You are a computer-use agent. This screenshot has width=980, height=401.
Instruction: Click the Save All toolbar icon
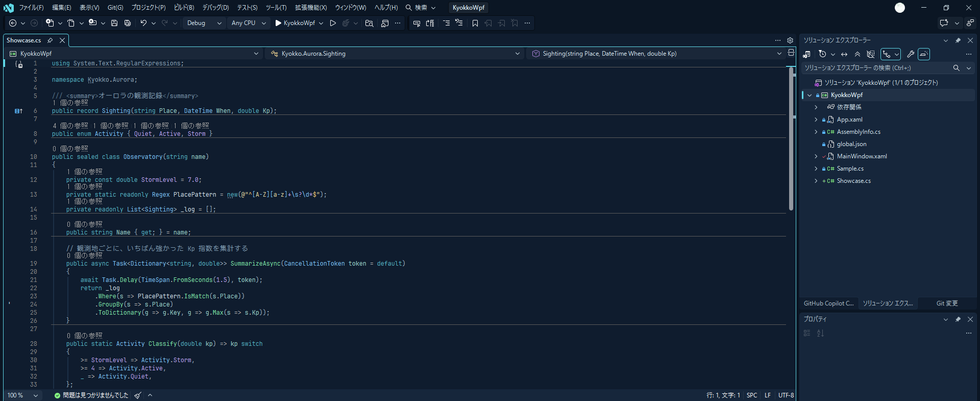pyautogui.click(x=128, y=23)
